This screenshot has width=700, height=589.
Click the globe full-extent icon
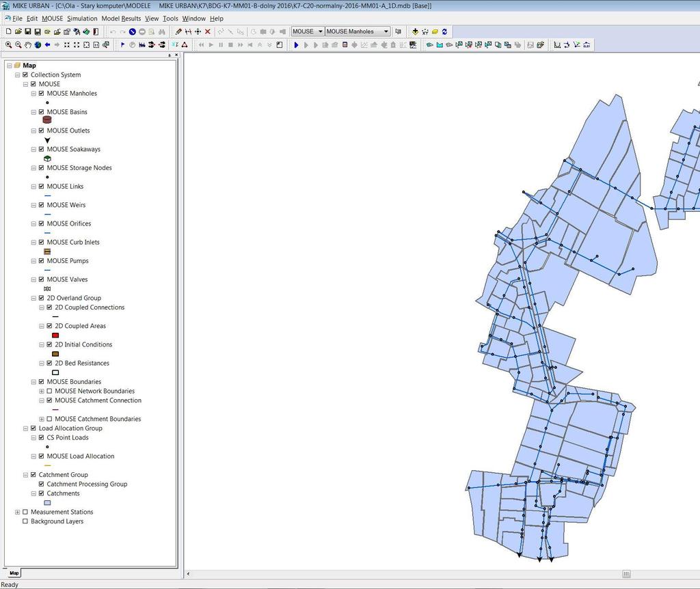coord(38,44)
